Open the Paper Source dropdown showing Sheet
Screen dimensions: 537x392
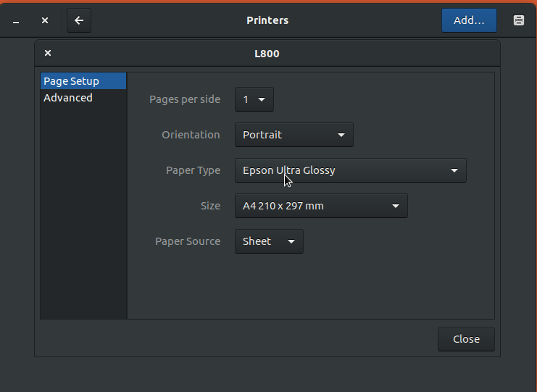269,241
